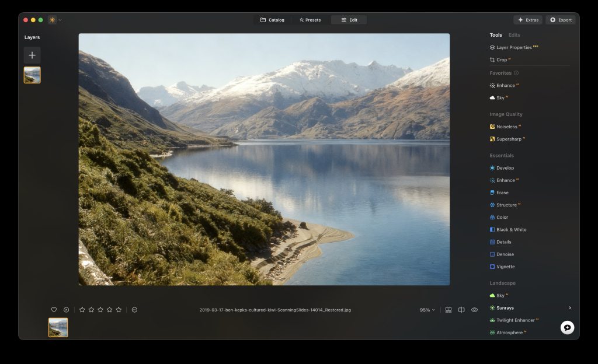
Task: Add a new layer with the plus button
Action: pos(32,55)
